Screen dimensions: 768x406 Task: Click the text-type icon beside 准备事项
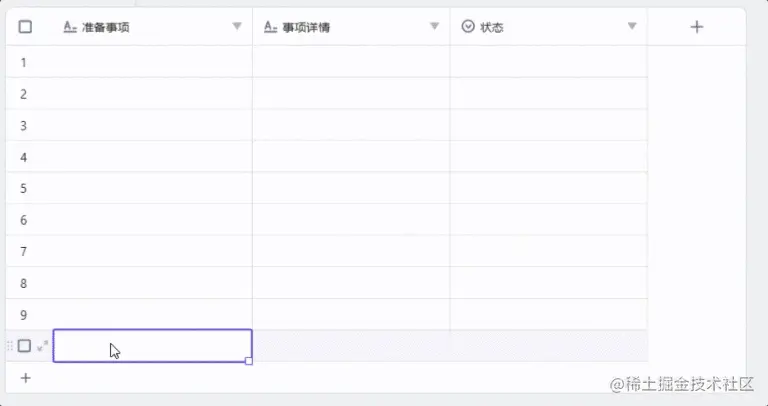(x=71, y=26)
